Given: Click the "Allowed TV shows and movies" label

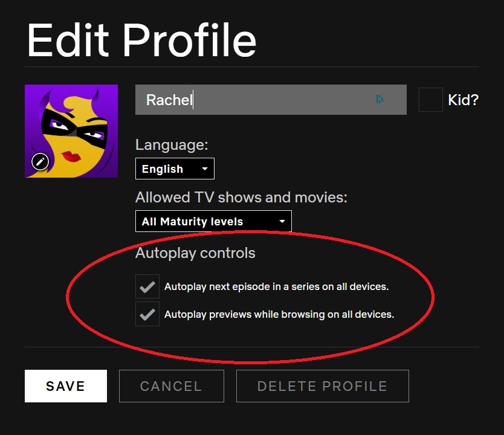Looking at the screenshot, I should (241, 198).
